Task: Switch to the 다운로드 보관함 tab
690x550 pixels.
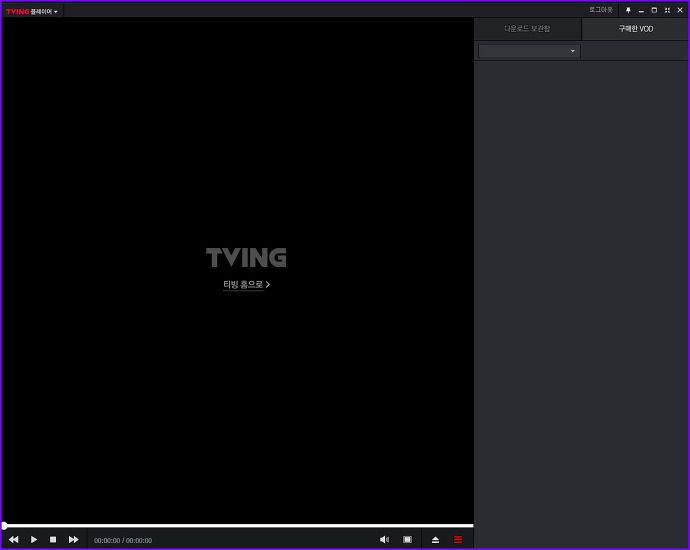Action: (527, 29)
